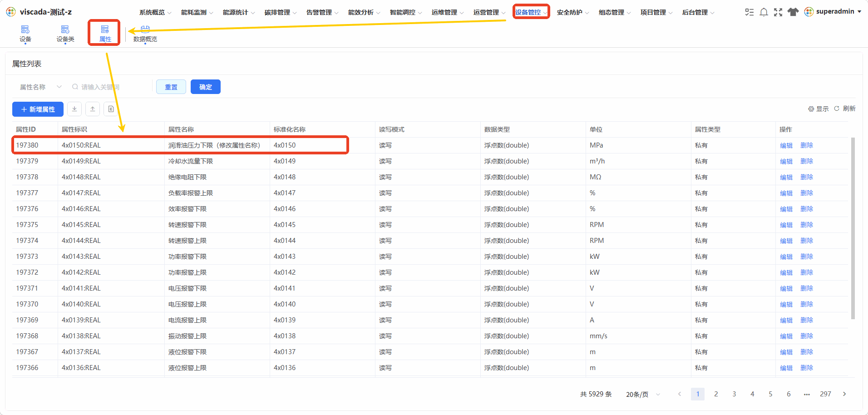Toggle the fullscreen icon in header
The image size is (868, 415).
pos(778,12)
